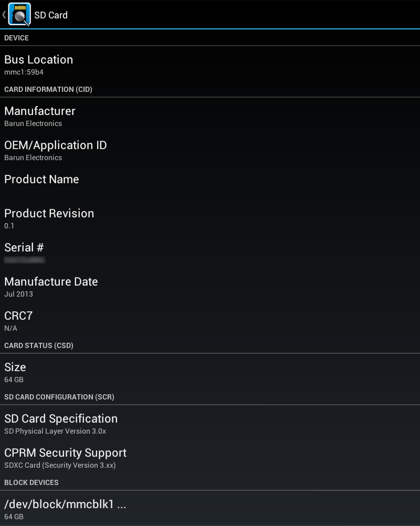
Task: Click the SD CARD CONFIGURATION (SCR) header
Action: [59, 397]
